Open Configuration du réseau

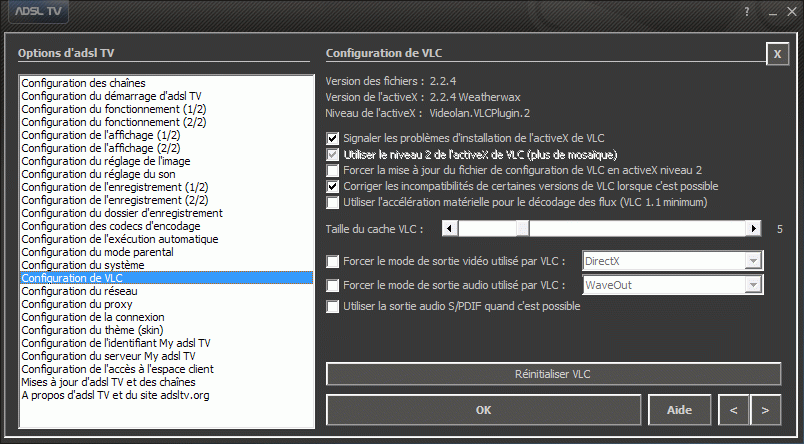pos(166,291)
